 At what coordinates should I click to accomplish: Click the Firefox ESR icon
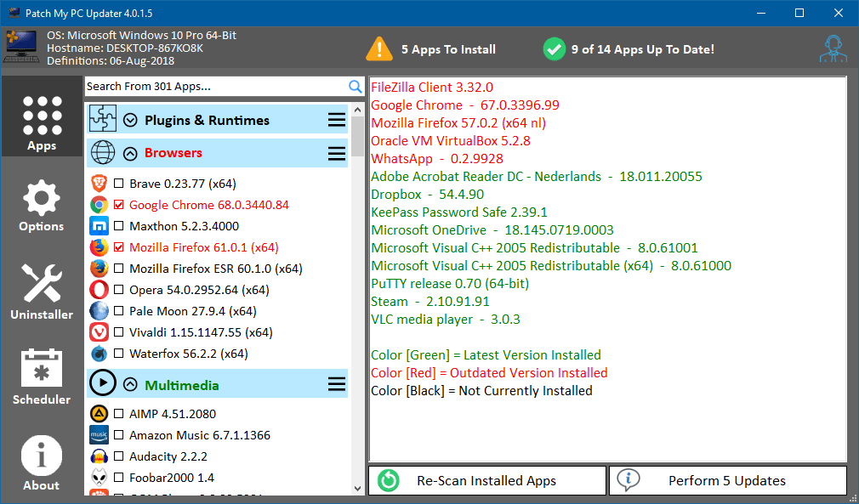[100, 269]
